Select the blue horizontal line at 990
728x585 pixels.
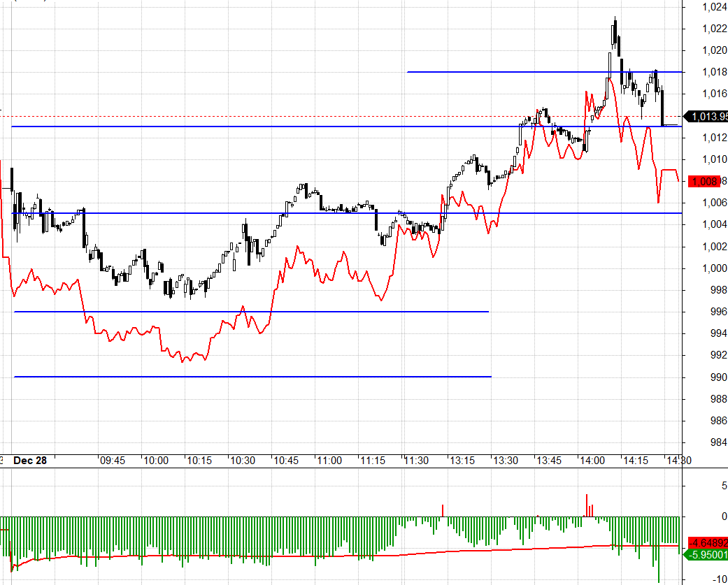[252, 377]
